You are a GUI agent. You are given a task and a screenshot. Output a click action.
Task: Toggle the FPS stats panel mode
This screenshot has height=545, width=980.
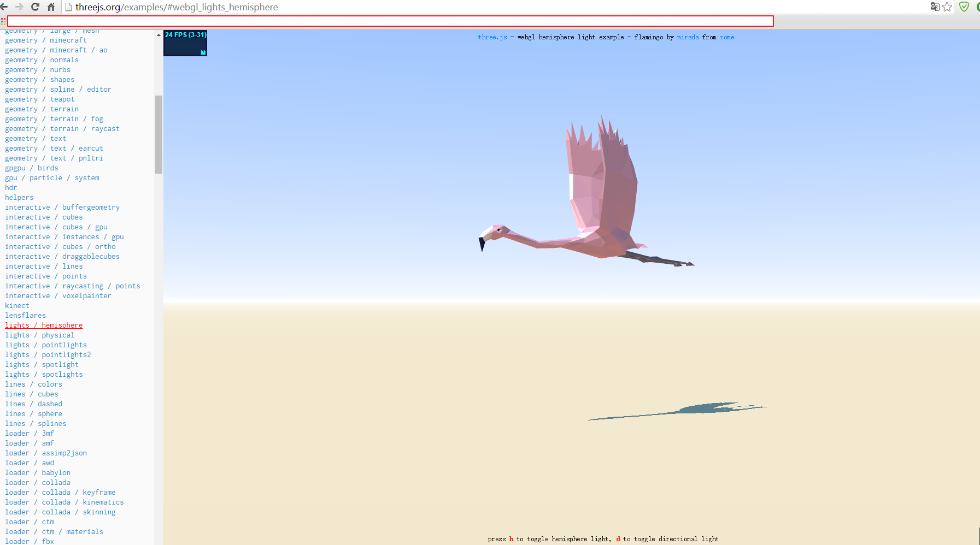(x=185, y=43)
